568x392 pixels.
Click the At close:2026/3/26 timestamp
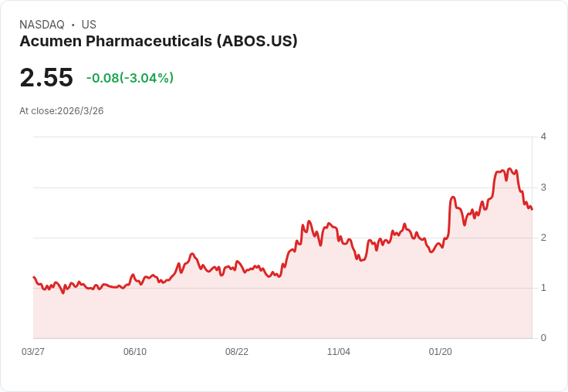pos(62,111)
